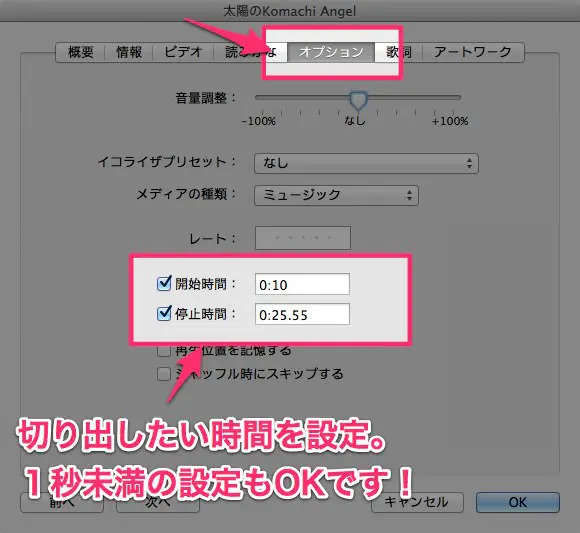Click the キャンセル button

(417, 502)
